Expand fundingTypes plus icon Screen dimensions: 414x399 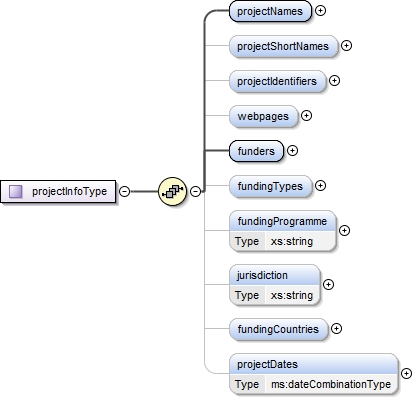point(320,186)
